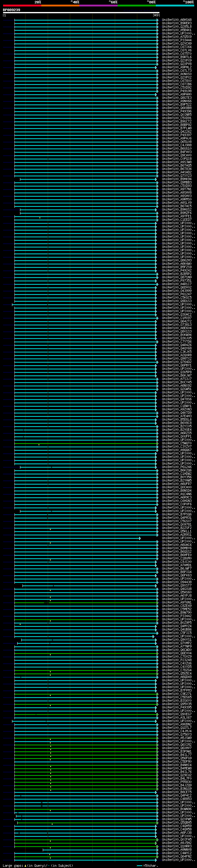
Task: Click the purple ~60% identity legend segment
Action: pos(99,6)
